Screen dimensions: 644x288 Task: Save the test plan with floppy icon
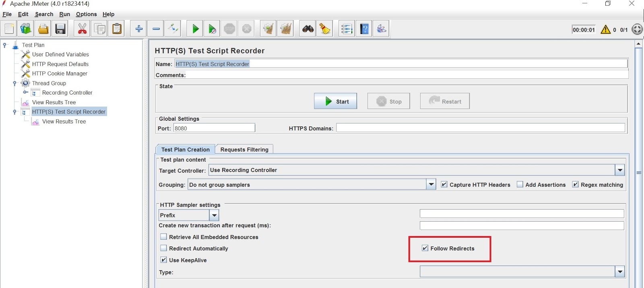[60, 29]
